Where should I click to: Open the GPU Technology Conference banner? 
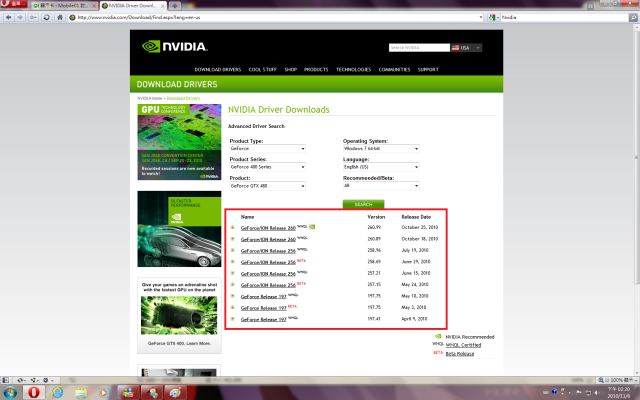179,142
